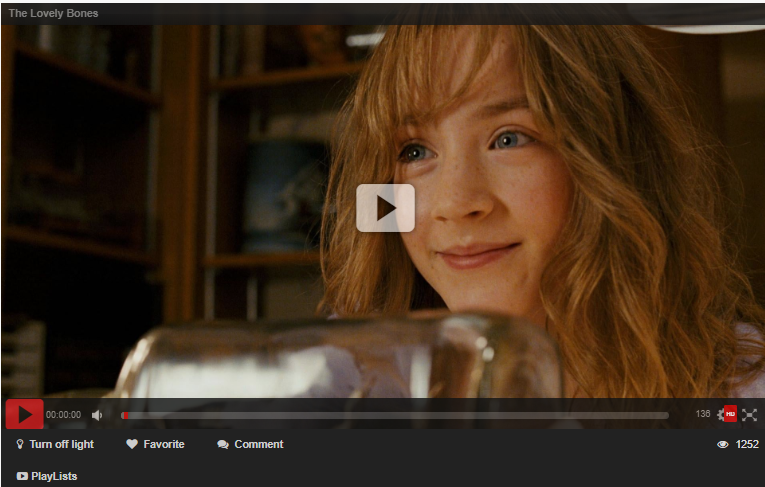This screenshot has height=487, width=765.
Task: Click the video seek progress bar
Action: click(x=395, y=415)
